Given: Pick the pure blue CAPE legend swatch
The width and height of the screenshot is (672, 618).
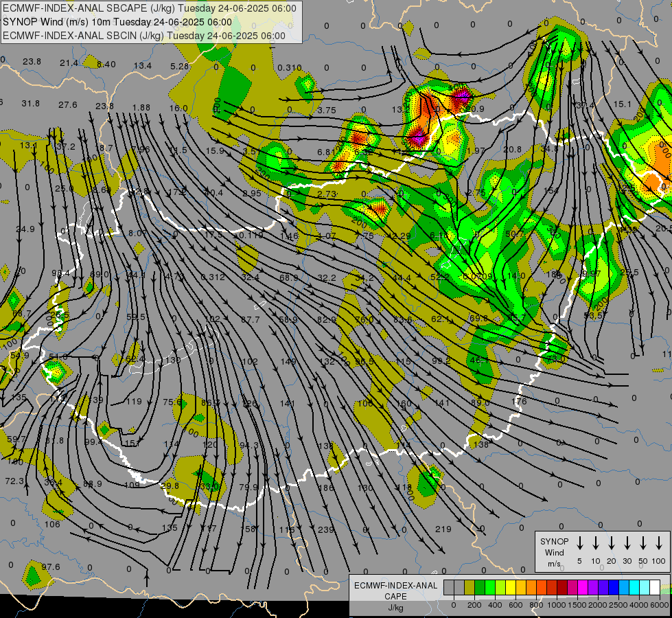Looking at the screenshot, I should (613, 588).
